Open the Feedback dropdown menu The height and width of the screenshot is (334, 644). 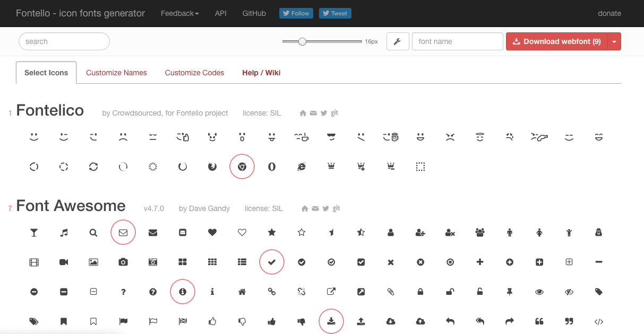click(180, 13)
